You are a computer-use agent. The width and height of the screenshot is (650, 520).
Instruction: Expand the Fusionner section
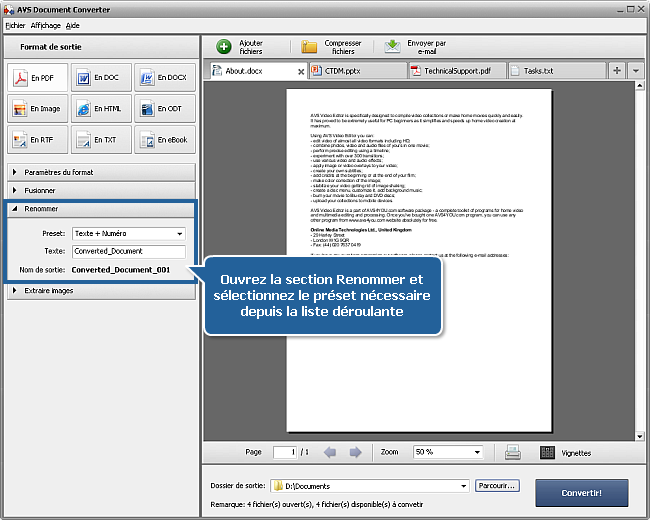[101, 190]
